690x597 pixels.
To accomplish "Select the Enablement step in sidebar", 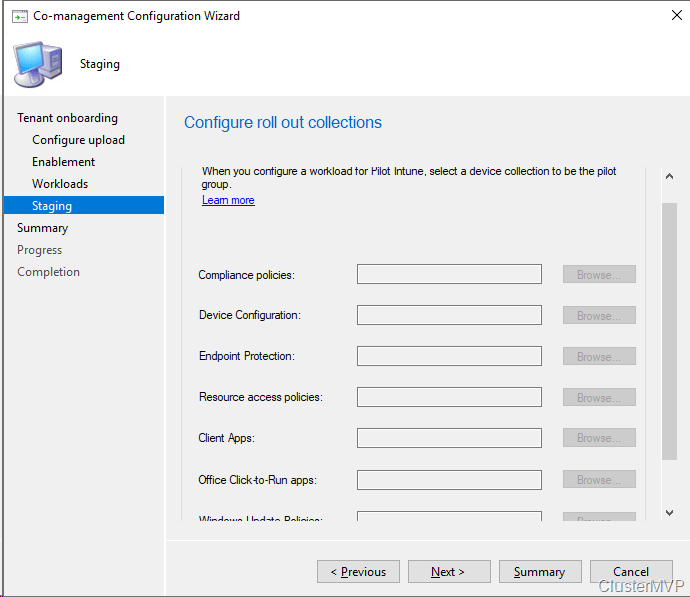I will (x=63, y=162).
